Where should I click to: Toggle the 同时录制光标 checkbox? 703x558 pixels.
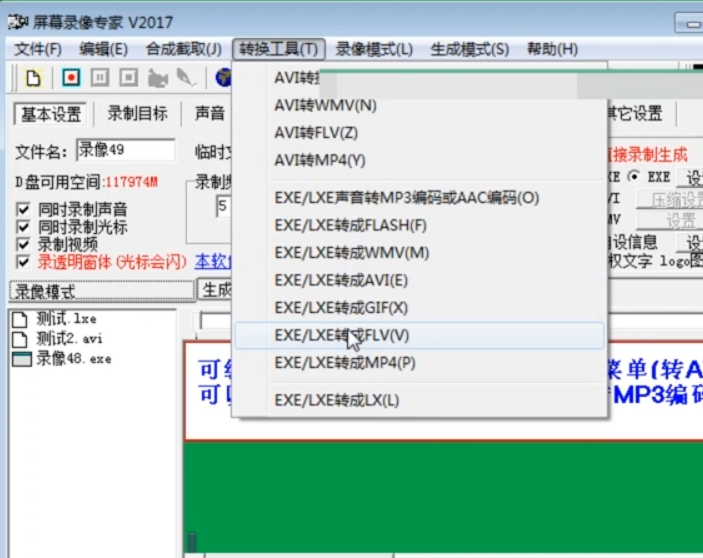23,227
